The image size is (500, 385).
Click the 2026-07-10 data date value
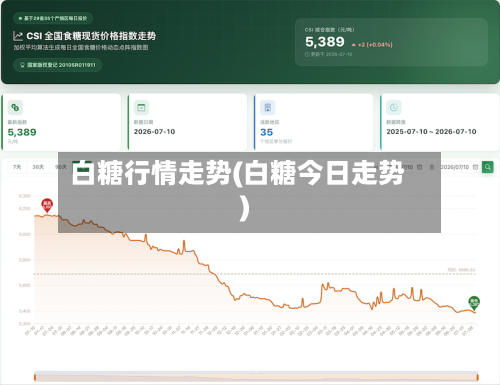154,132
